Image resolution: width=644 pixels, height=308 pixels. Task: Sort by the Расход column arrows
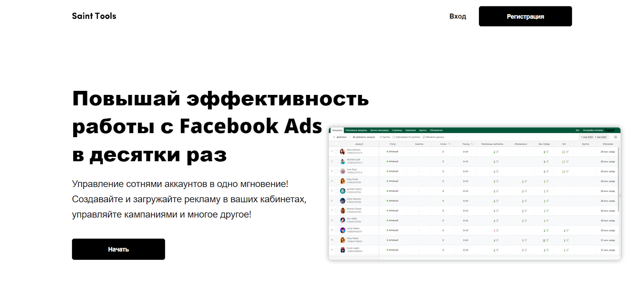[472, 144]
